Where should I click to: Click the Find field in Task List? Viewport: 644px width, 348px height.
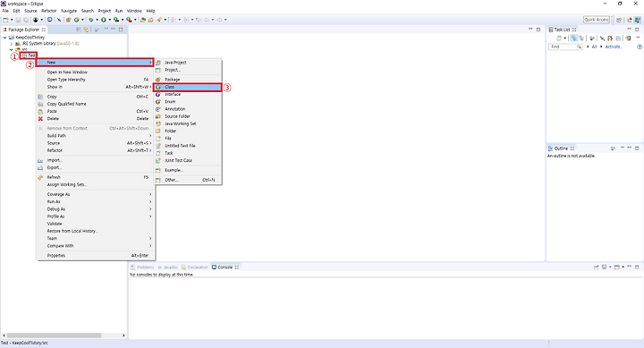tap(565, 47)
